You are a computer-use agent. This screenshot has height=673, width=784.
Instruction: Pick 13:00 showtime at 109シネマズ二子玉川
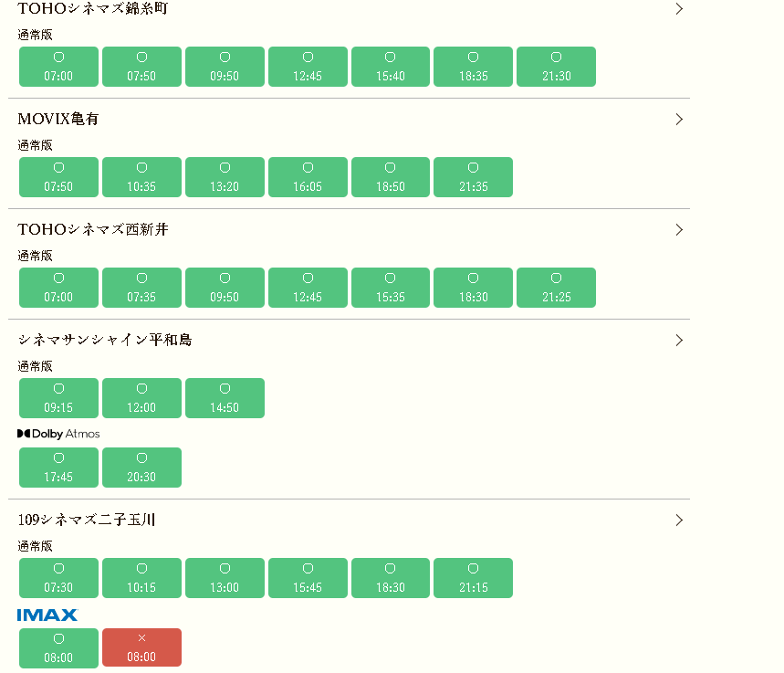[x=225, y=578]
